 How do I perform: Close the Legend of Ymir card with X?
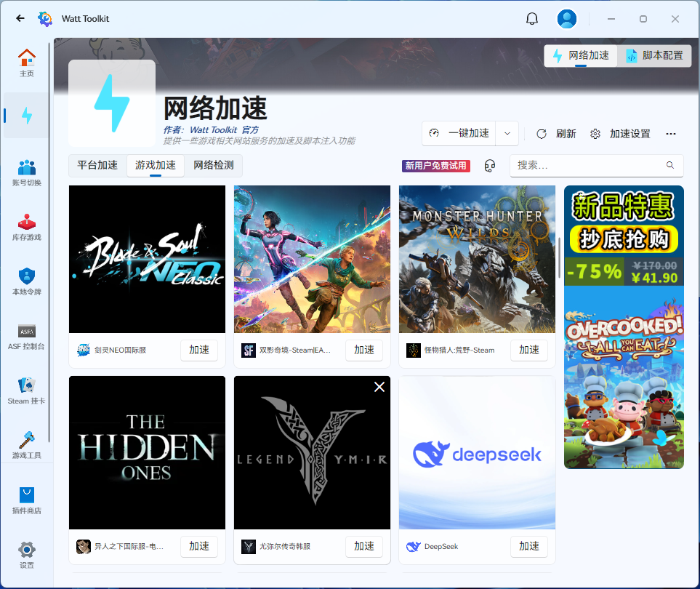[379, 387]
